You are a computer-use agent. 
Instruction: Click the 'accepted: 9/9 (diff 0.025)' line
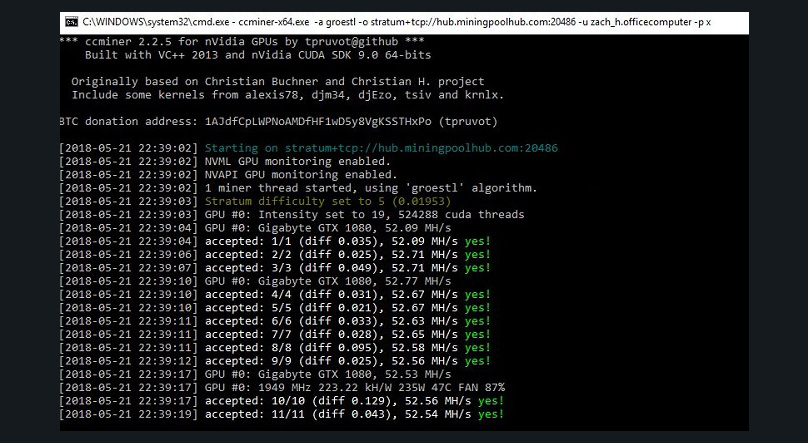pos(275,361)
